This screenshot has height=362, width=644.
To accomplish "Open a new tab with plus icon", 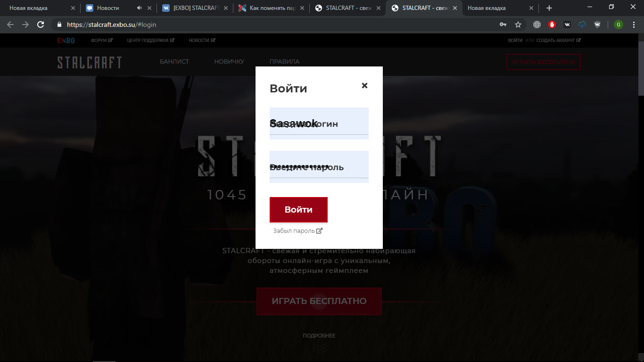I will tap(549, 8).
